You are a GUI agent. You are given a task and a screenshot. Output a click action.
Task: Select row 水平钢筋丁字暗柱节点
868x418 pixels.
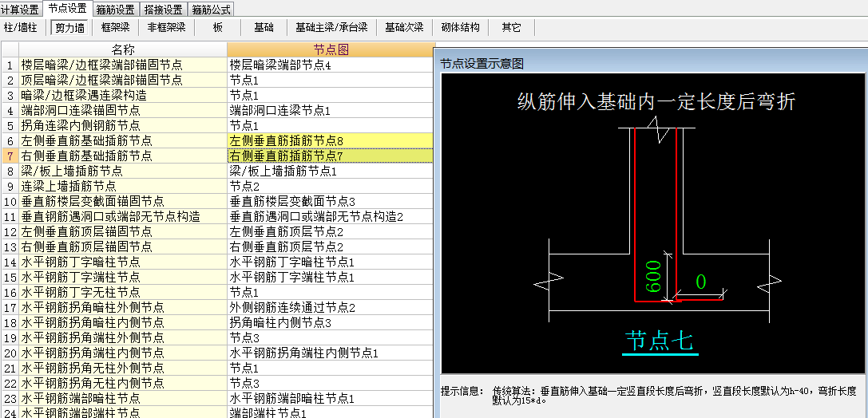click(x=123, y=262)
